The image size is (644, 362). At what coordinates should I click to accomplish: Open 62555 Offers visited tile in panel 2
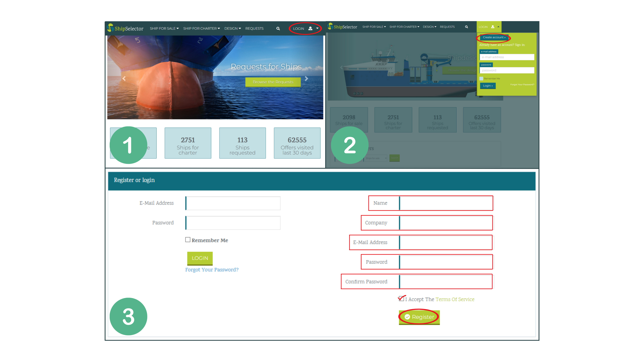click(482, 120)
